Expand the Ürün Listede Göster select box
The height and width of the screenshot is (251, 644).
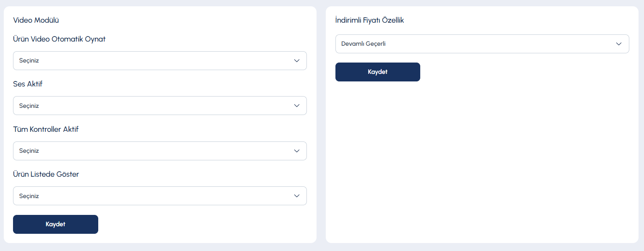160,196
